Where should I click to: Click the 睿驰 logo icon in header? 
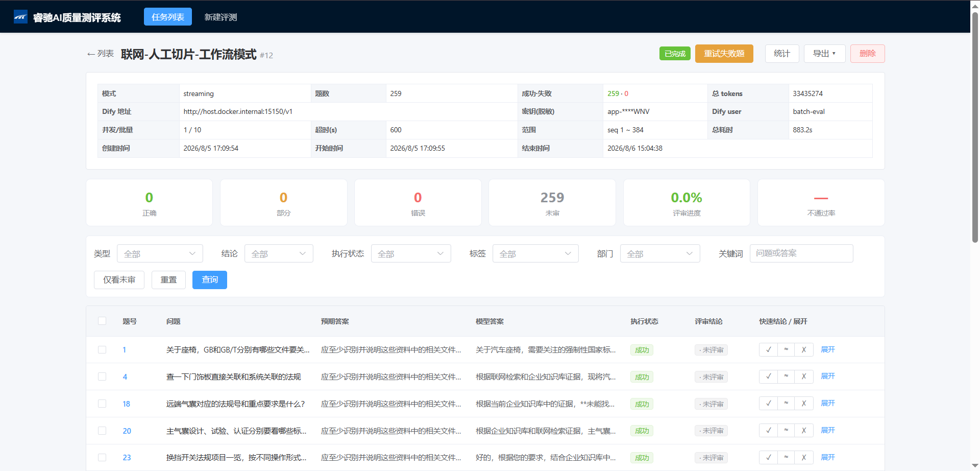[20, 17]
